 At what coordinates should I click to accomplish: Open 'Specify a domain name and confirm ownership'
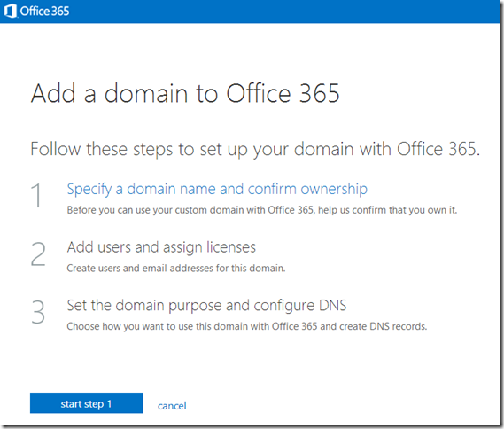(x=217, y=189)
